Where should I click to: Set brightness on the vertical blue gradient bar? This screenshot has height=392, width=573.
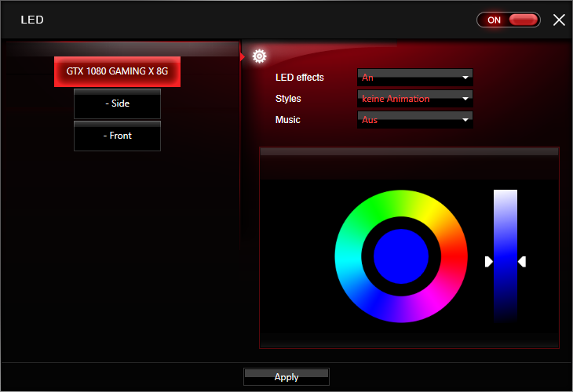point(505,256)
